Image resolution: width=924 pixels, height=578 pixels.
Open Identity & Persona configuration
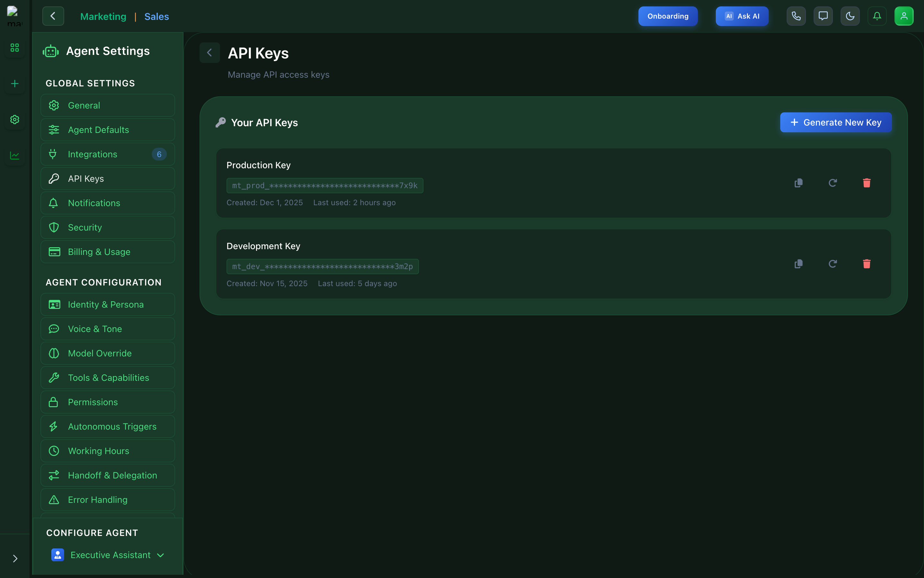point(108,304)
